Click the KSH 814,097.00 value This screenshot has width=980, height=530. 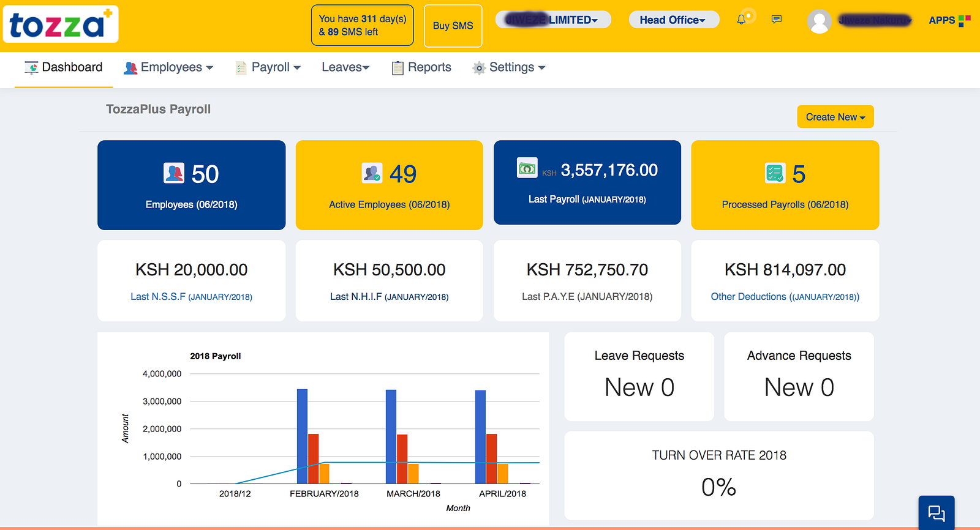tap(785, 270)
